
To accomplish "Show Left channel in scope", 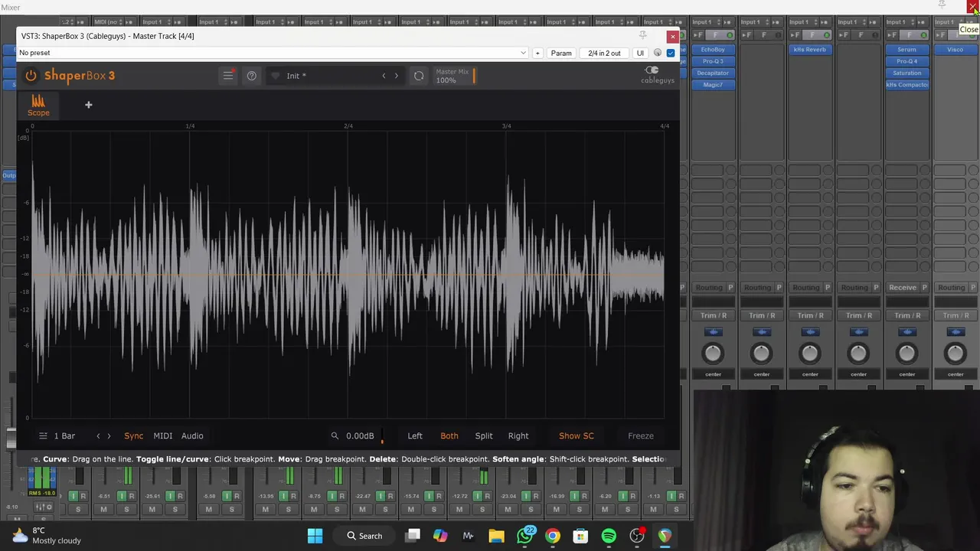I will point(414,436).
